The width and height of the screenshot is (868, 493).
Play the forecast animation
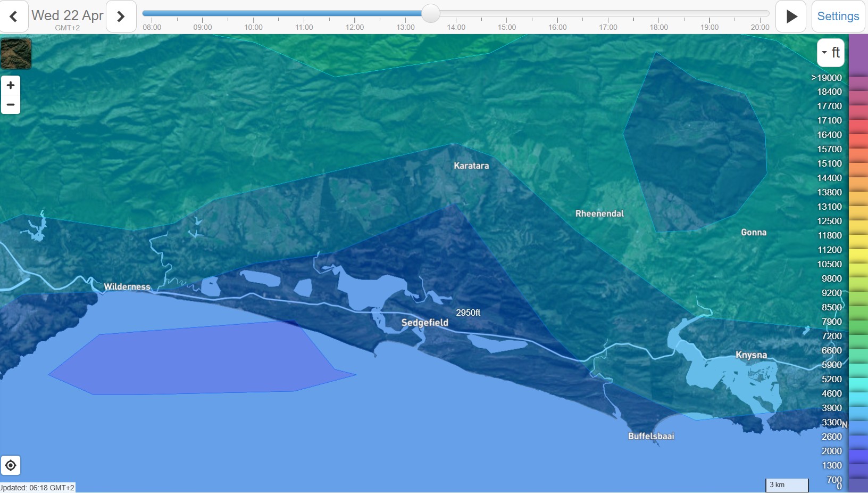click(791, 17)
